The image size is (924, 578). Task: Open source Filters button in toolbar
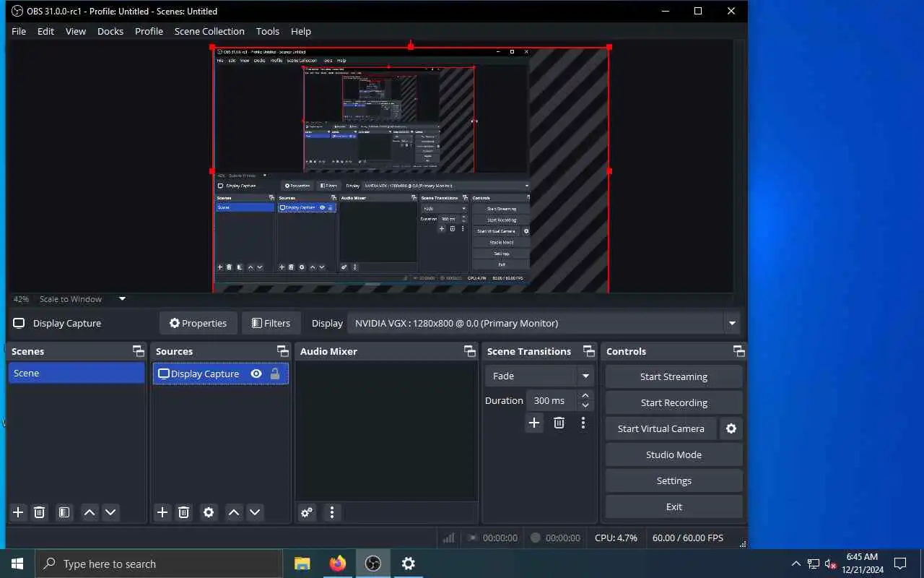(271, 323)
